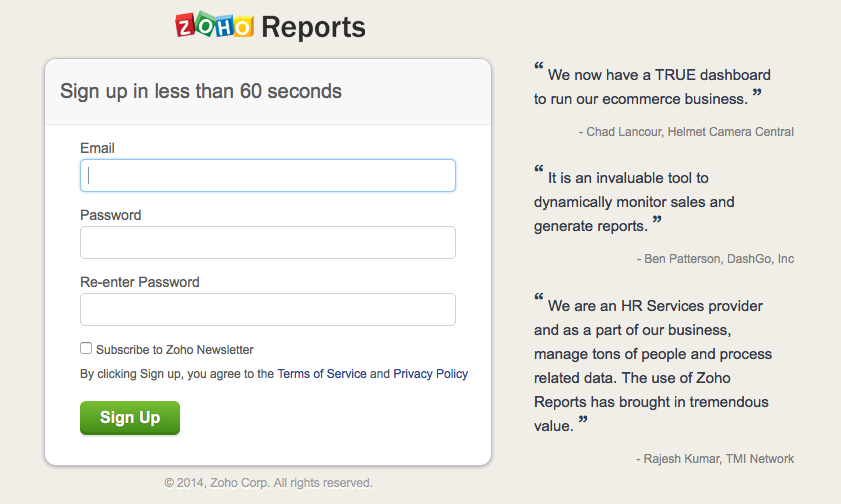Click into the Password field
Image resolution: width=841 pixels, height=504 pixels.
[268, 243]
